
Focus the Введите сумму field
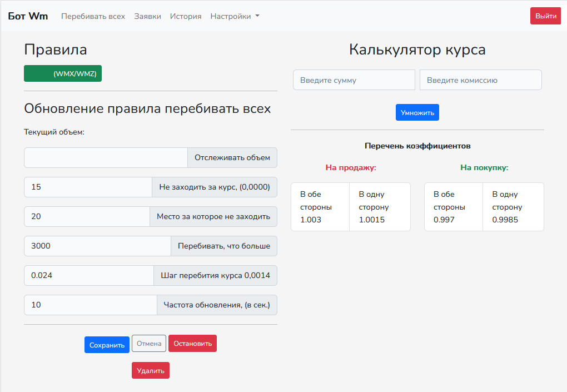(354, 80)
